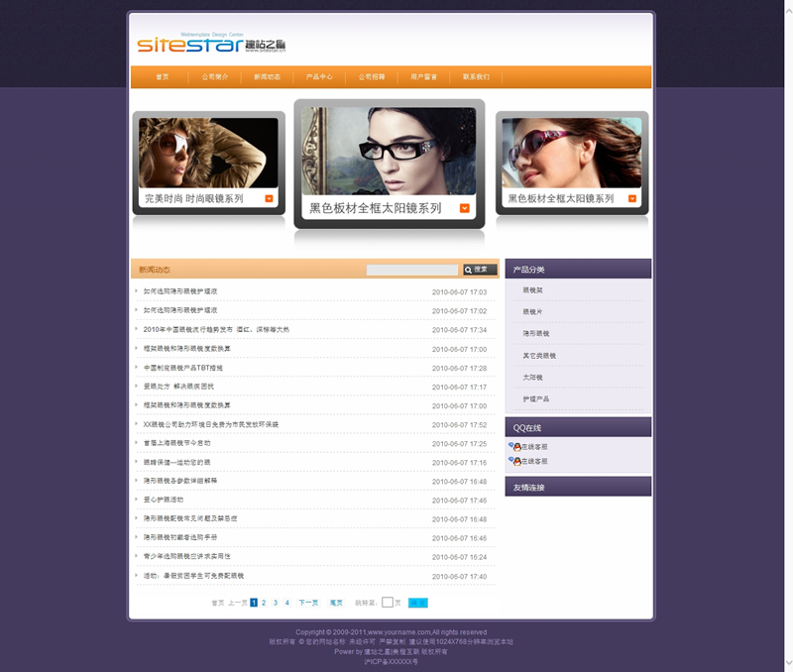Viewport: 793px width, 672px height.
Task: Open the 产品中心 navigation menu item
Action: (319, 77)
